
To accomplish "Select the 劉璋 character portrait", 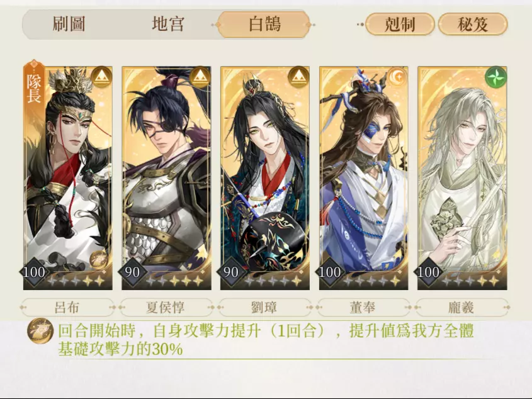I will coord(264,178).
